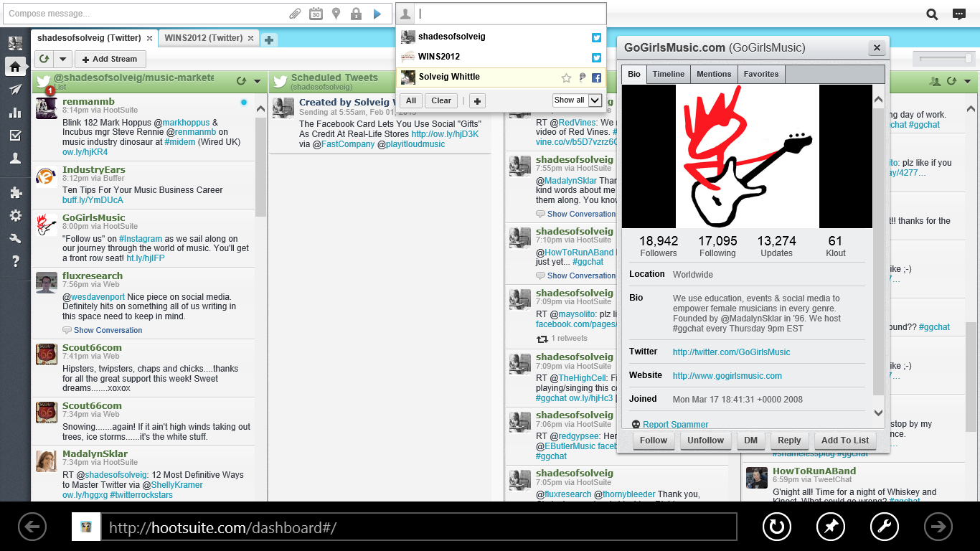The height and width of the screenshot is (551, 980).
Task: Open the Timeline tab in profile popup
Action: (669, 74)
